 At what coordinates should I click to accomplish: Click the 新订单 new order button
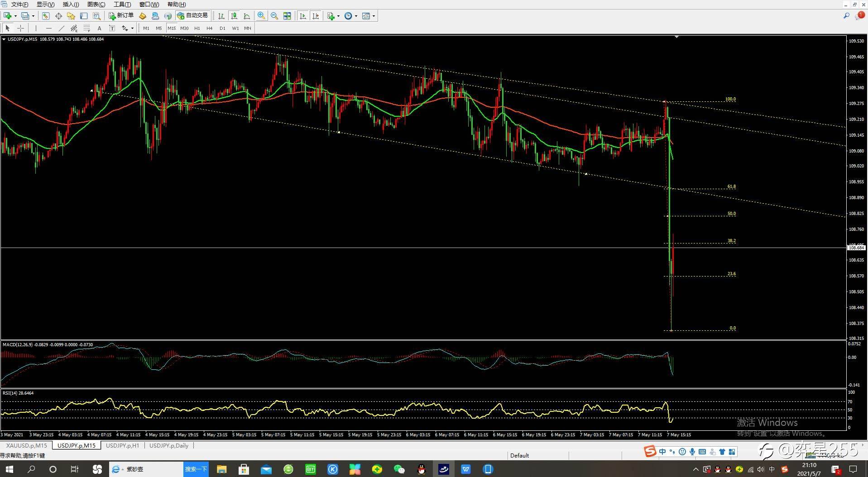pos(121,16)
